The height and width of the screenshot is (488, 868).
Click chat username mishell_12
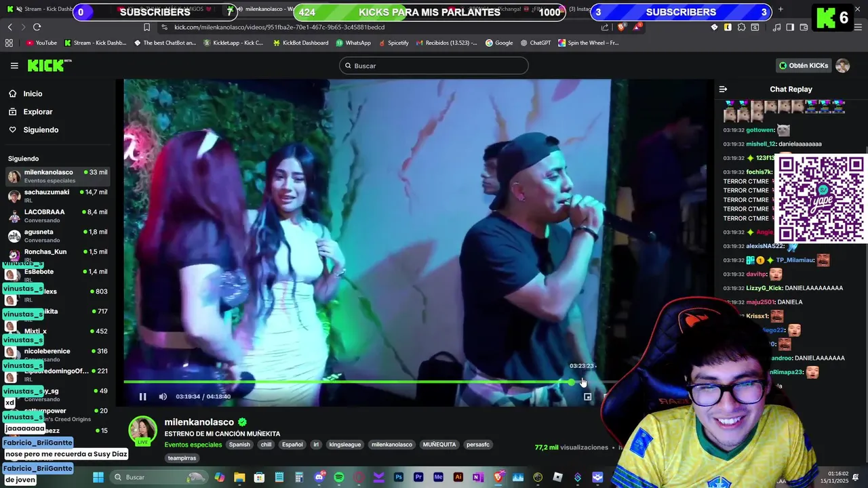761,144
